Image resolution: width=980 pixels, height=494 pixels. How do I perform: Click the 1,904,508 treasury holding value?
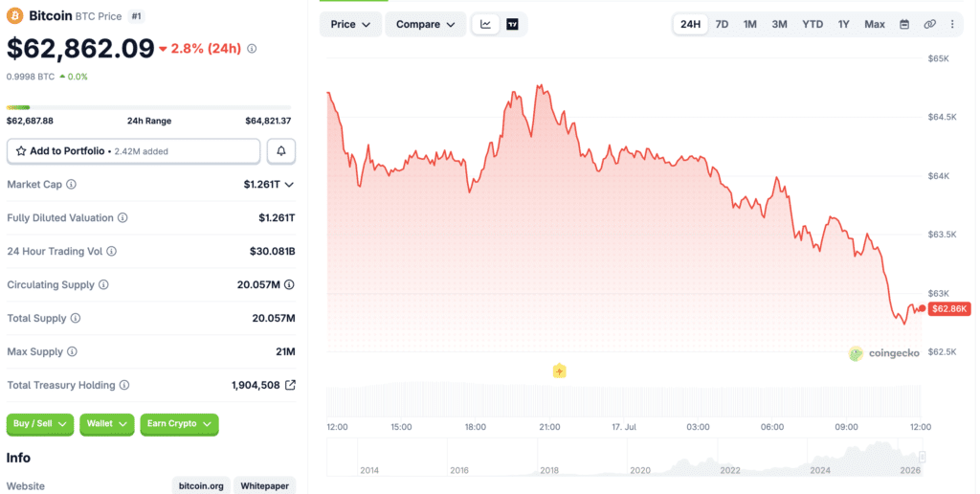(x=256, y=385)
